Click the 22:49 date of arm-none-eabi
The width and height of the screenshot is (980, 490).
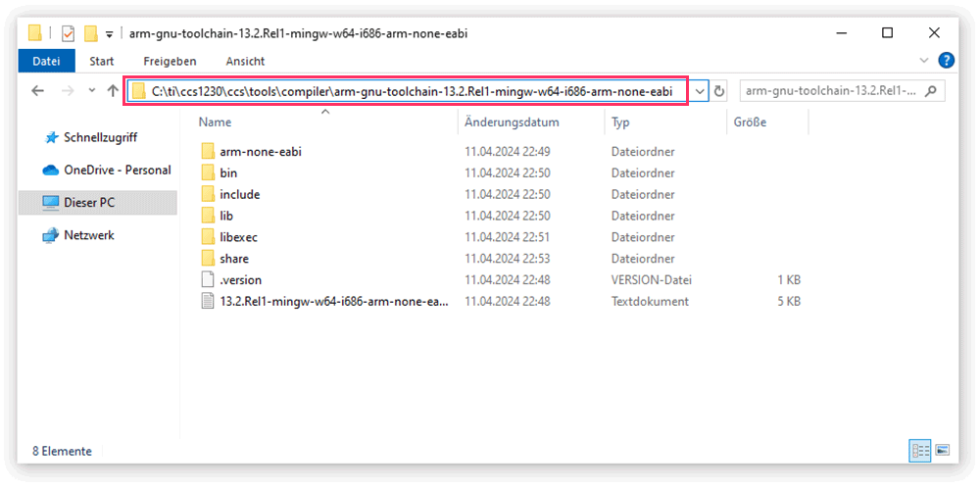[x=508, y=151]
